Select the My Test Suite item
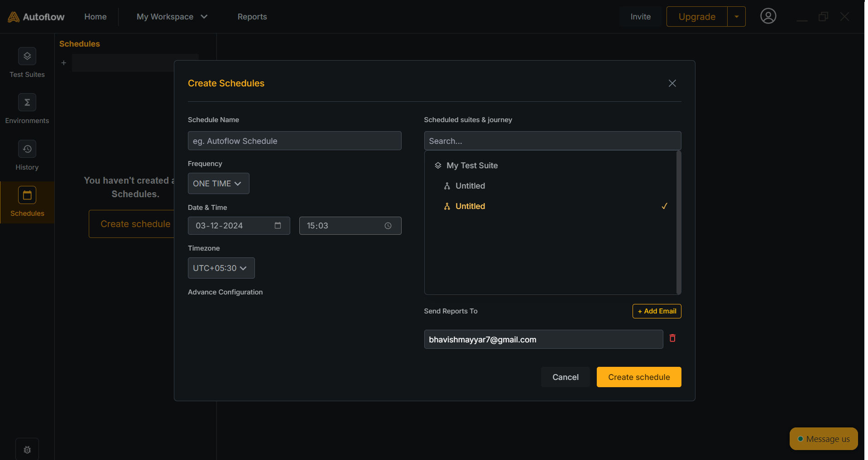 [x=472, y=166]
